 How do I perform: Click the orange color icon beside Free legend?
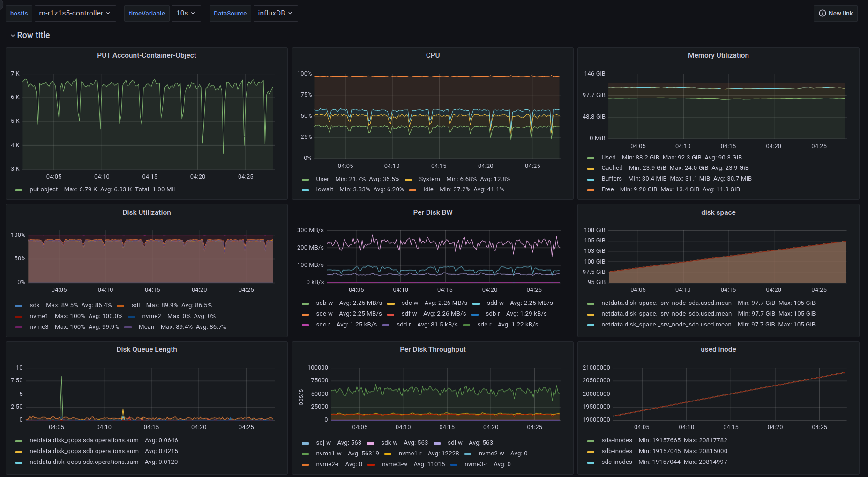[x=591, y=190]
